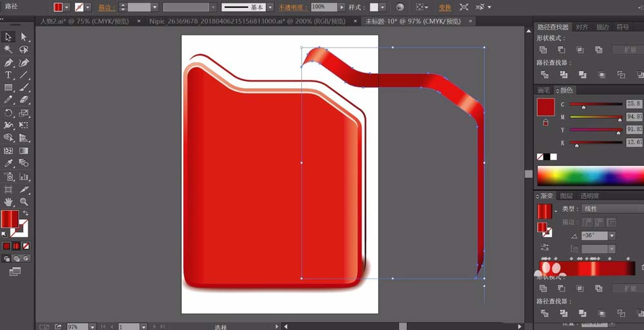Select the Hand tool
Screen dimensions: 644x330
[8, 201]
